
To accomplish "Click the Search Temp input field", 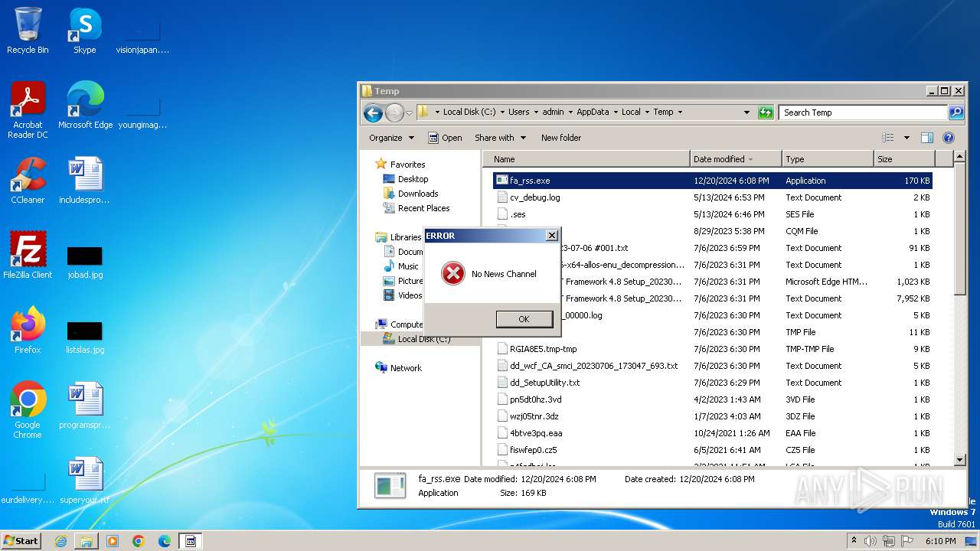I will pyautogui.click(x=864, y=112).
